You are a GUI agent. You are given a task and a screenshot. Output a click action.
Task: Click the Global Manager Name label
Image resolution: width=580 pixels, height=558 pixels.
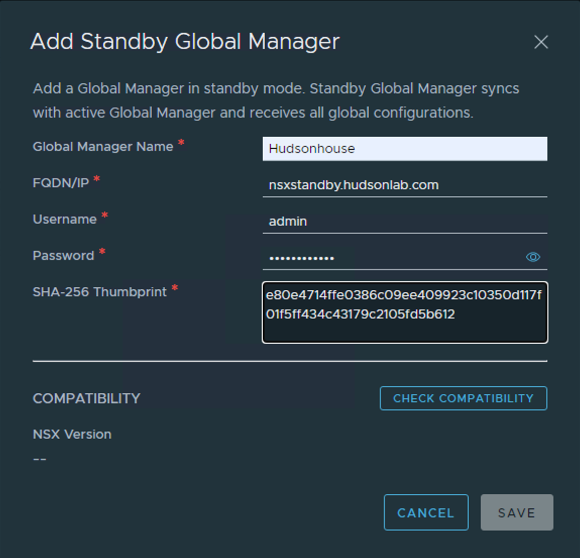(103, 147)
